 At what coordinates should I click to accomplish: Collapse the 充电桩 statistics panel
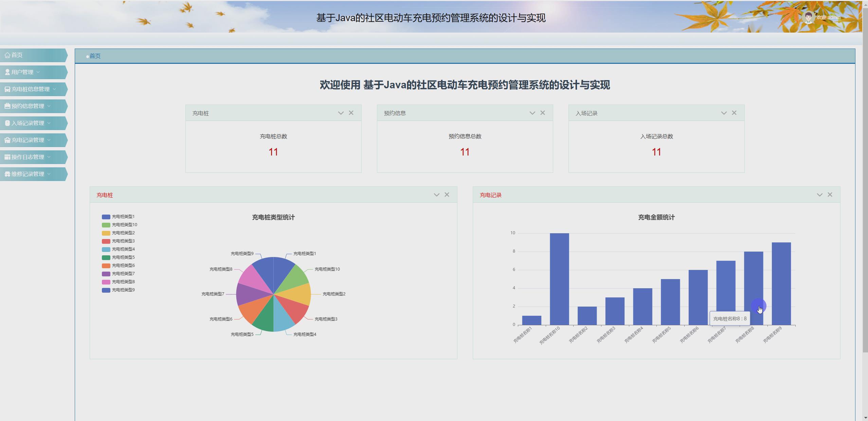437,194
